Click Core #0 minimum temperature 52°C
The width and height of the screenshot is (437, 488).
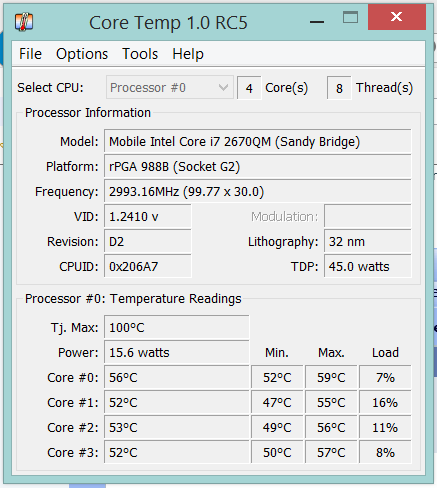[277, 378]
